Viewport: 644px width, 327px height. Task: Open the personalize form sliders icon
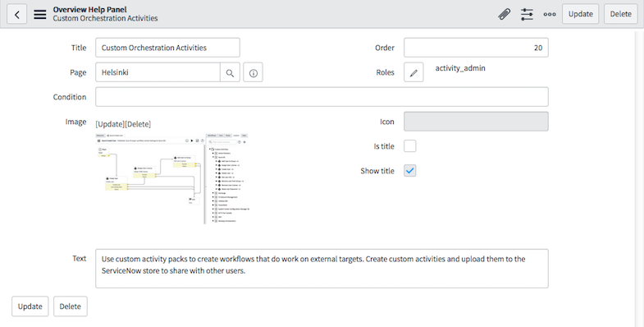point(527,14)
